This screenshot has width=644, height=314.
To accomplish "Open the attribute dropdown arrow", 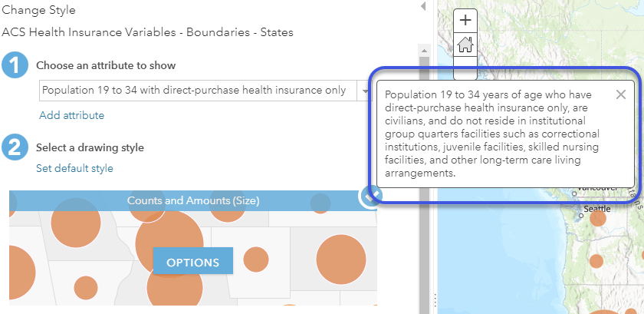I will 365,91.
